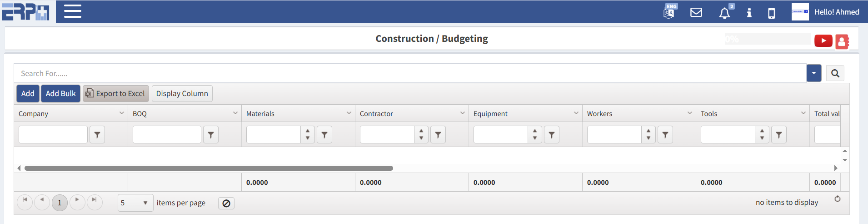Open the items per page dropdown

[x=135, y=203]
